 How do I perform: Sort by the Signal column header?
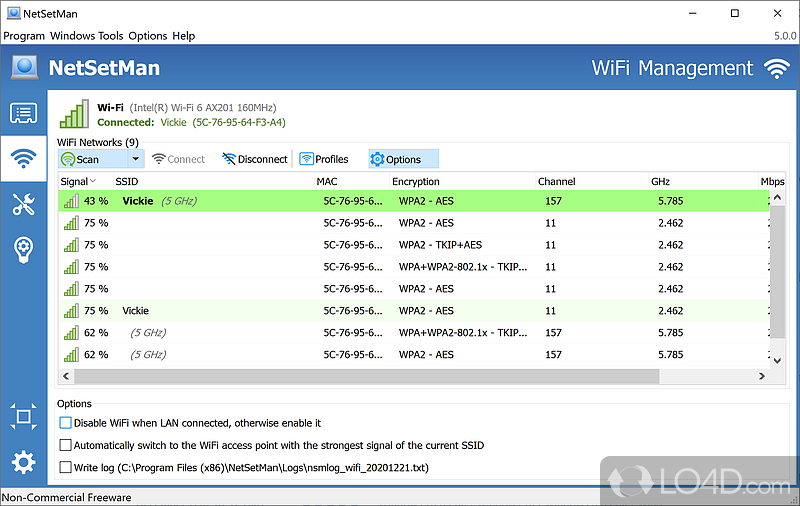78,182
